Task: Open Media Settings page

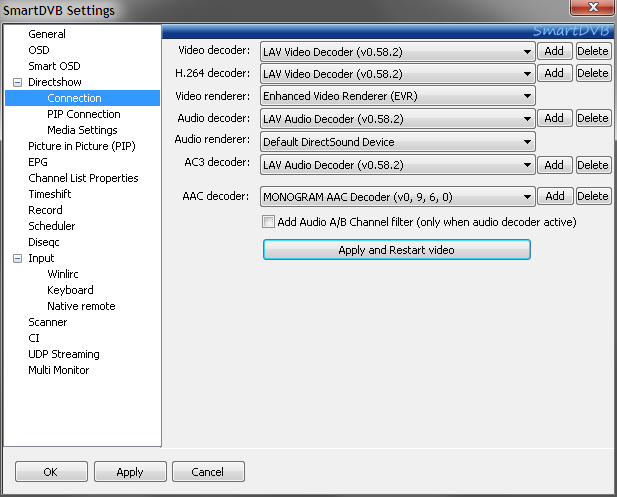Action: click(x=82, y=130)
